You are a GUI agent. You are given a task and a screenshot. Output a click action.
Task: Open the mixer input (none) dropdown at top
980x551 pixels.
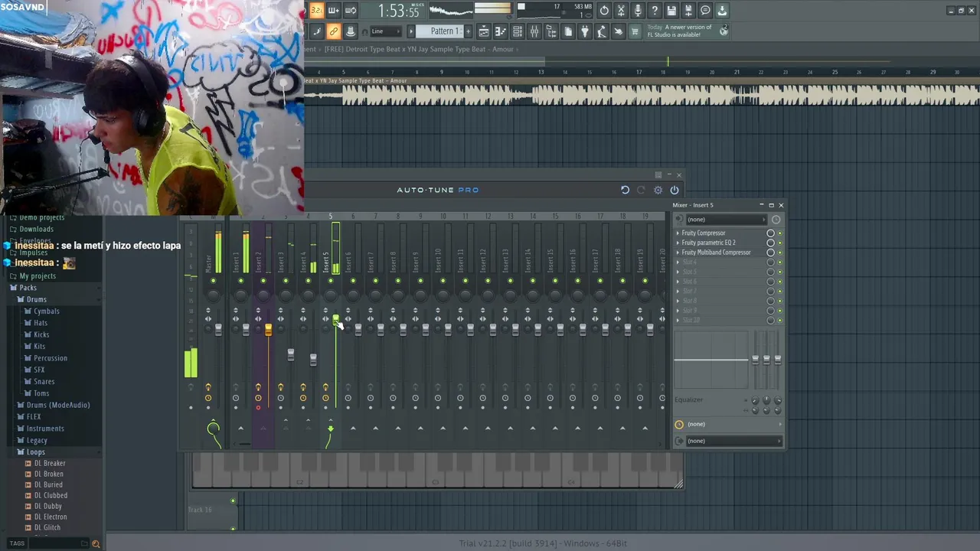pos(726,220)
